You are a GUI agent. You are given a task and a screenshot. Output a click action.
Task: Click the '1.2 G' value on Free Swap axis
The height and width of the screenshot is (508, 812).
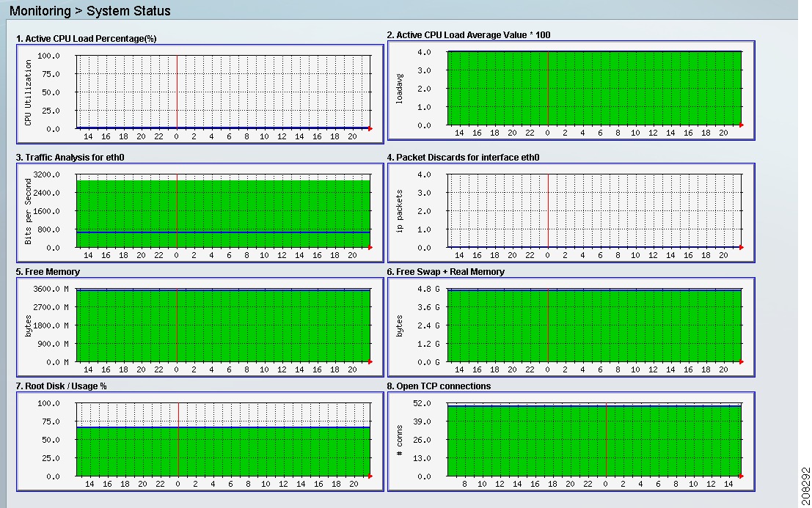coord(429,344)
